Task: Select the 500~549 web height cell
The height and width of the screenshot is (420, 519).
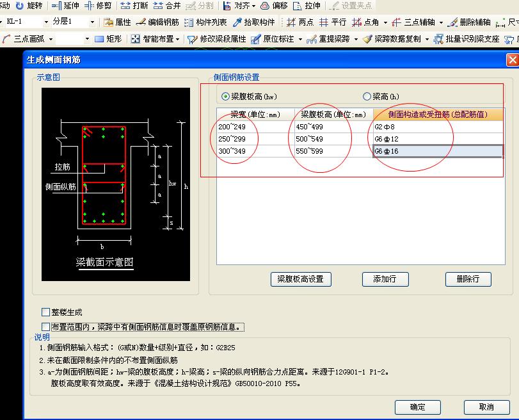Action: (333, 139)
